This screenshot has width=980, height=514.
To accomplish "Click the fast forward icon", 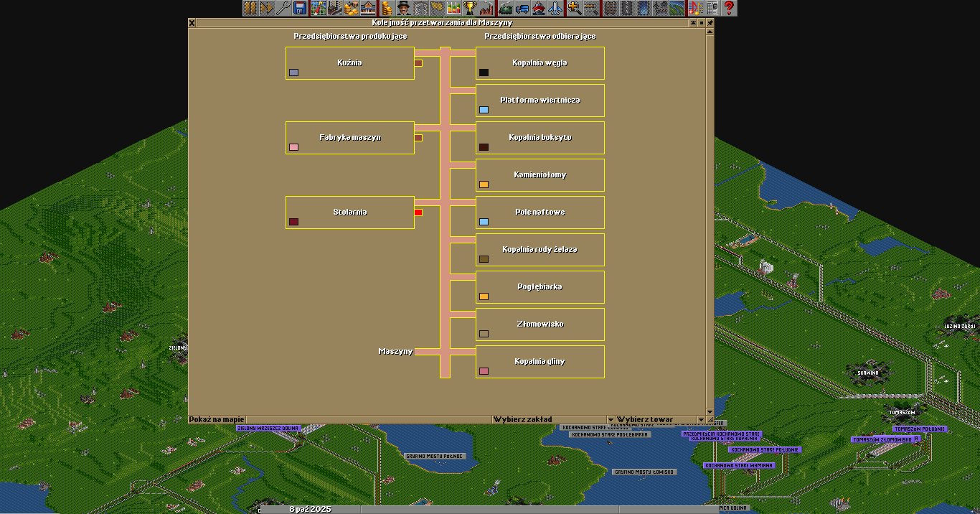I will point(267,8).
